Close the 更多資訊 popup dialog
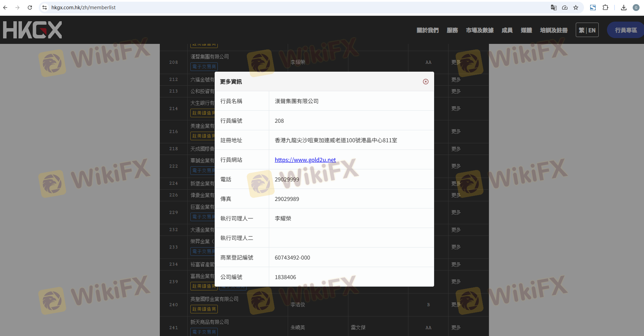 pos(426,82)
